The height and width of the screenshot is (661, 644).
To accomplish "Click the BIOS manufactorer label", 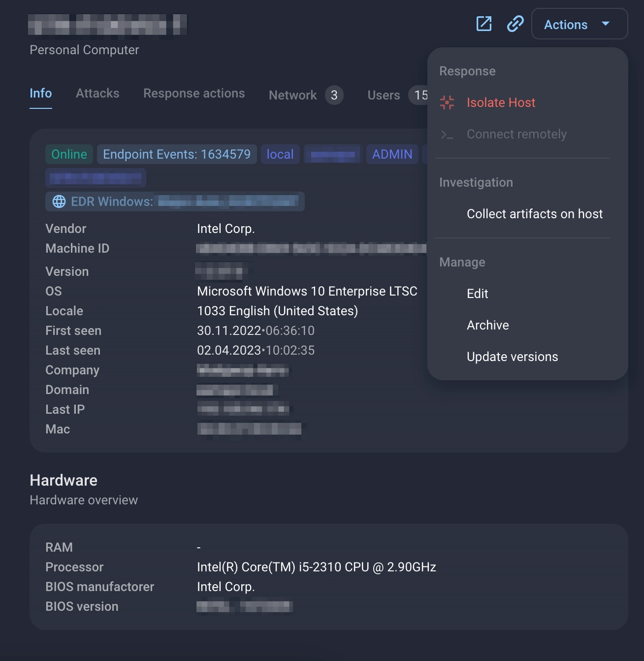I will pos(99,587).
